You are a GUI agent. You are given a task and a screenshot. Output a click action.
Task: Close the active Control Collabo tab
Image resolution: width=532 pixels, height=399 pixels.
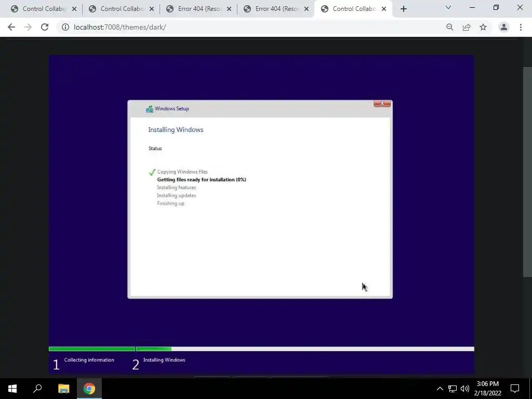[x=384, y=9]
